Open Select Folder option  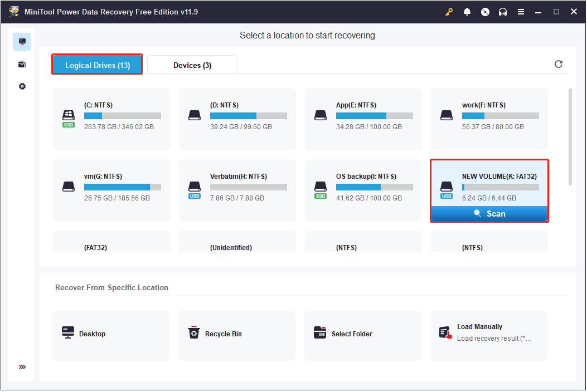coord(363,334)
